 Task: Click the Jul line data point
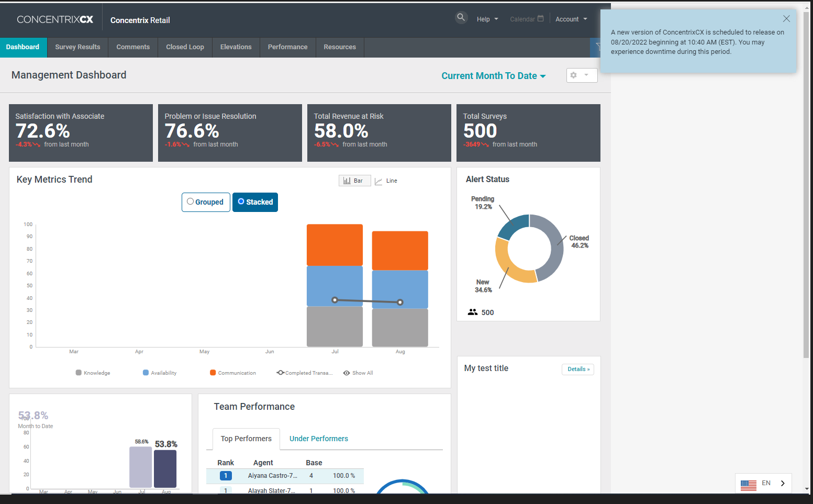pyautogui.click(x=335, y=300)
